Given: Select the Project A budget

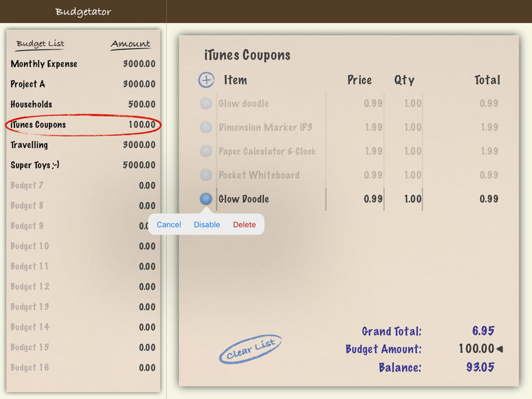Looking at the screenshot, I should click(x=83, y=84).
